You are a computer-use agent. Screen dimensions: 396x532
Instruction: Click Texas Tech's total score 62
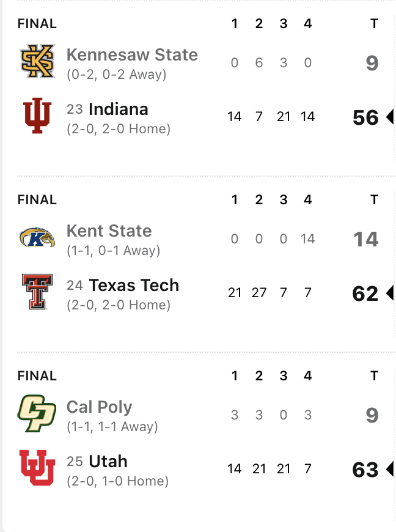[365, 294]
